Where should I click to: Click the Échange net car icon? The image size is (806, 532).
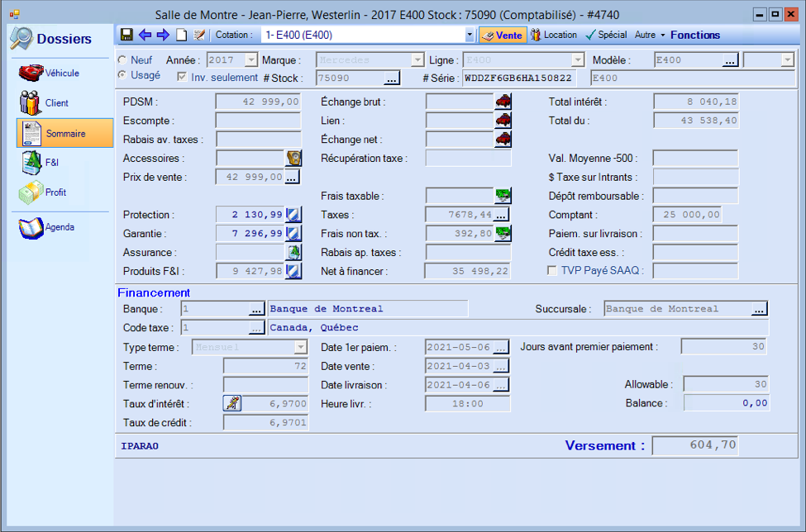(503, 139)
